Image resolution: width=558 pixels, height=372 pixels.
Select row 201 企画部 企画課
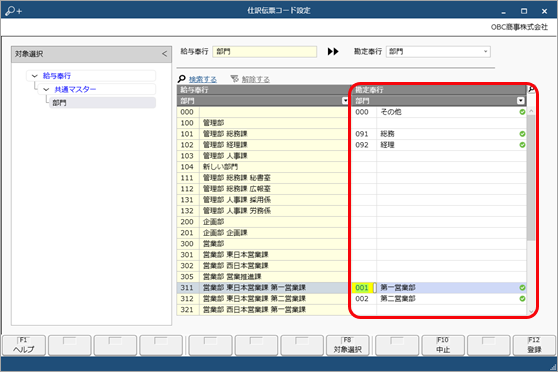[264, 233]
